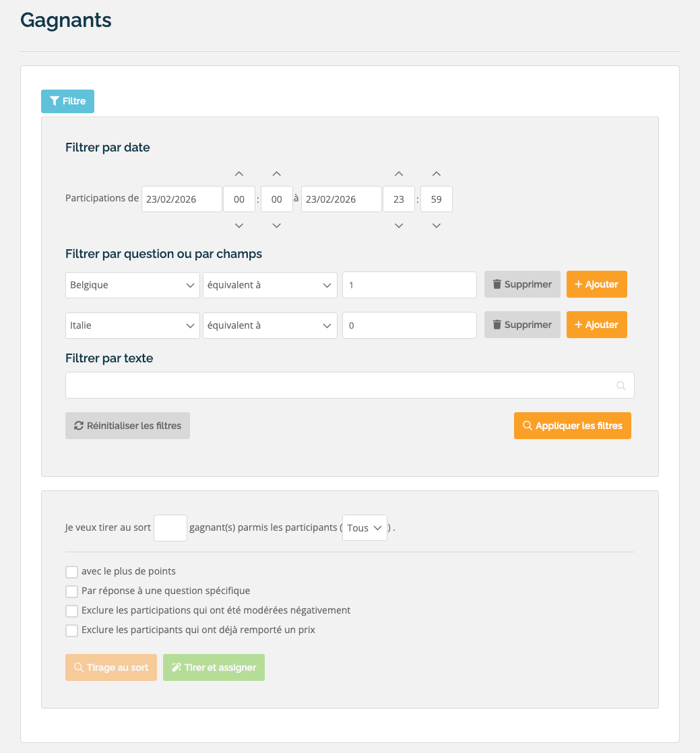700x753 pixels.
Task: Focus the number of winners input field
Action: [x=170, y=528]
